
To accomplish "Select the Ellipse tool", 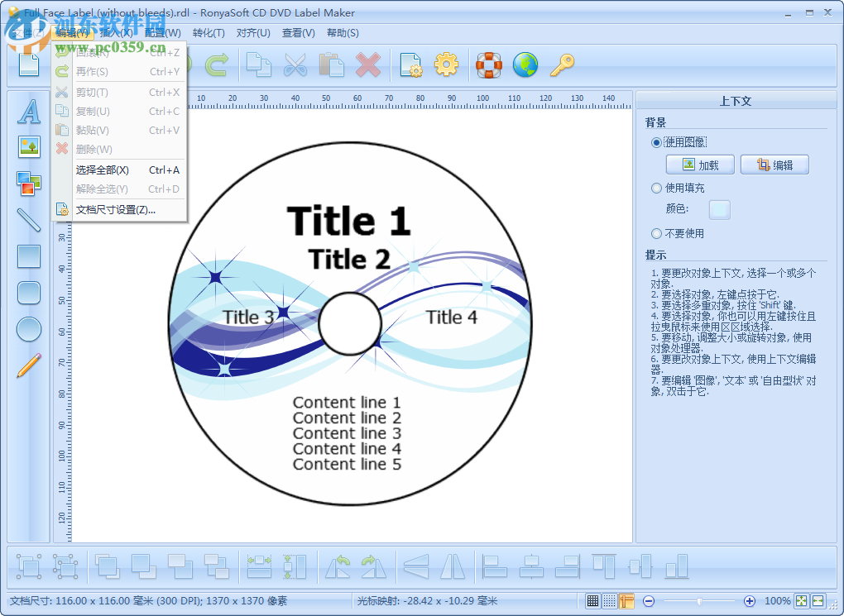I will pyautogui.click(x=28, y=330).
